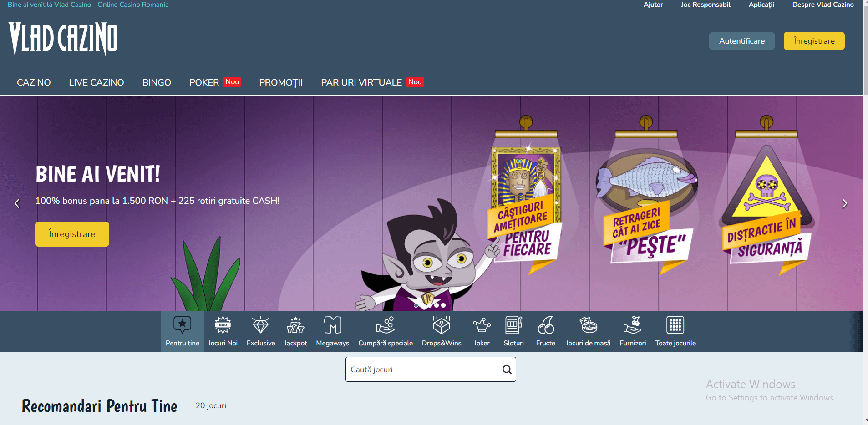Open the Ajutor help link
This screenshot has width=868, height=425.
click(653, 5)
